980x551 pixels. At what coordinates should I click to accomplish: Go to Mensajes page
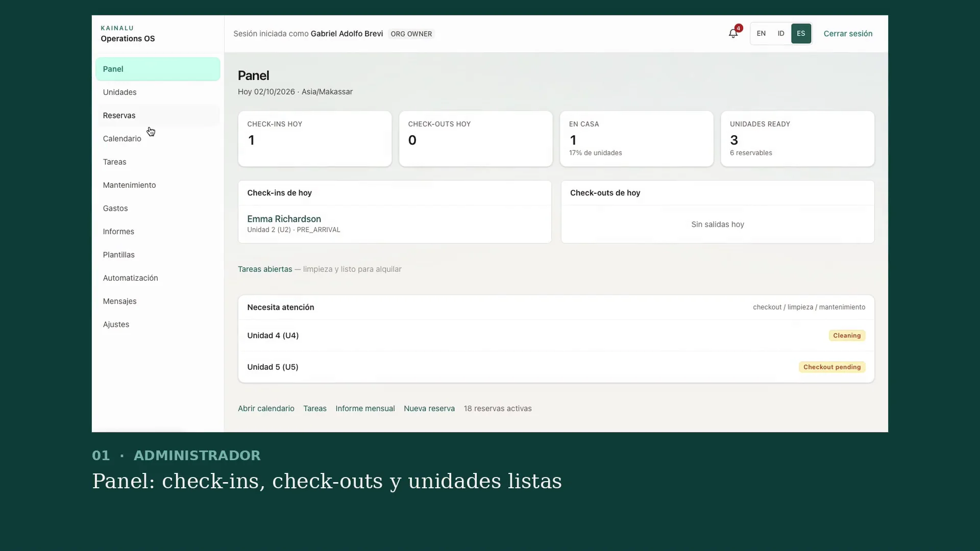[x=158, y=301]
